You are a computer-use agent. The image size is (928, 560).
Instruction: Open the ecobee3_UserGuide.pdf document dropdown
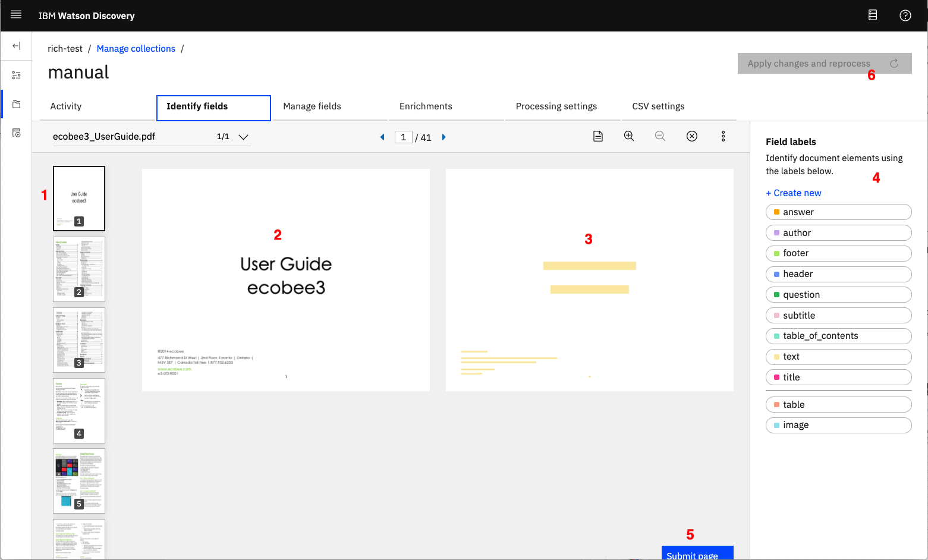(152, 137)
